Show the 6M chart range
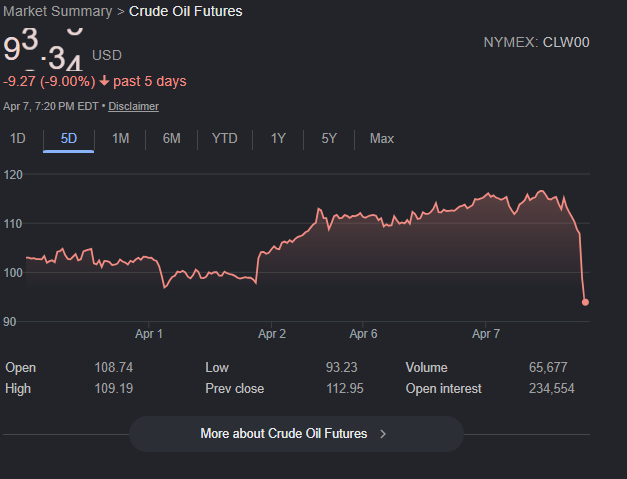This screenshot has width=627, height=479. point(172,139)
